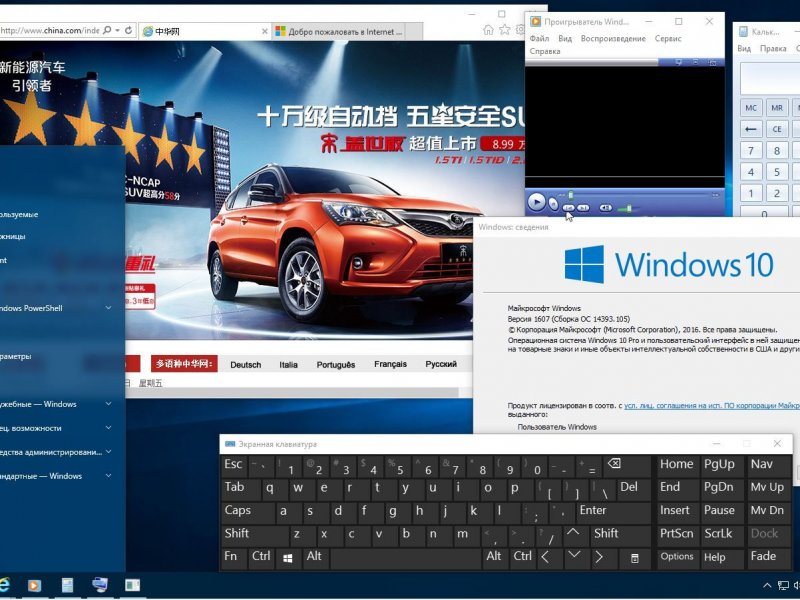The image size is (800, 600).
Task: Expand the Windows PowerShell group in Start menu
Action: [x=109, y=308]
